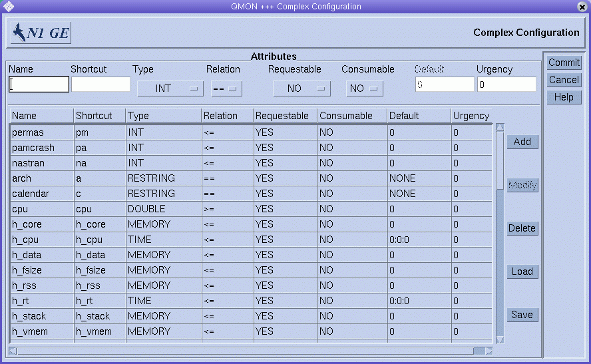591x364 pixels.
Task: Click the Commit button
Action: tap(564, 63)
